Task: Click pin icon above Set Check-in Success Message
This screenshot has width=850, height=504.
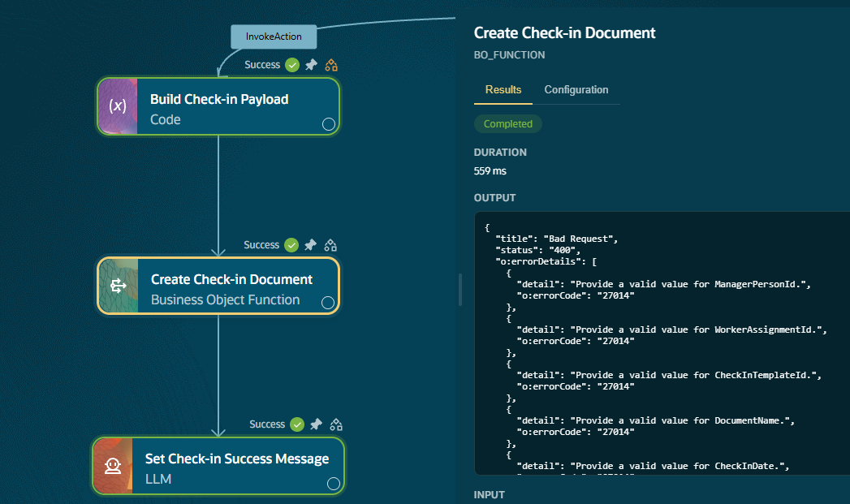Action: [316, 424]
